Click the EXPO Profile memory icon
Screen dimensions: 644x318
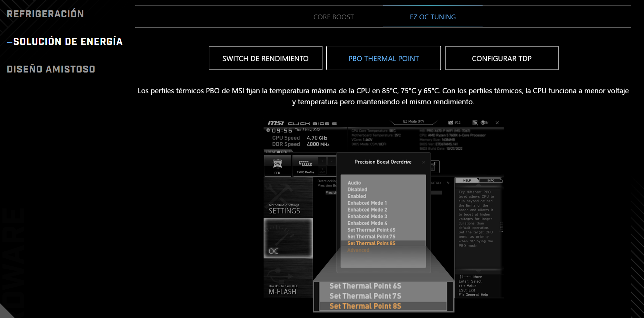tap(305, 164)
